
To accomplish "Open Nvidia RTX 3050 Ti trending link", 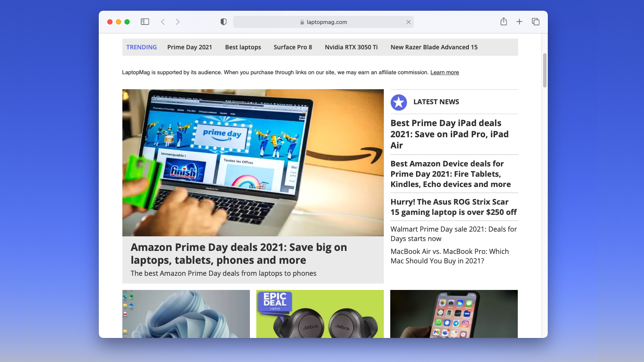I will (351, 47).
